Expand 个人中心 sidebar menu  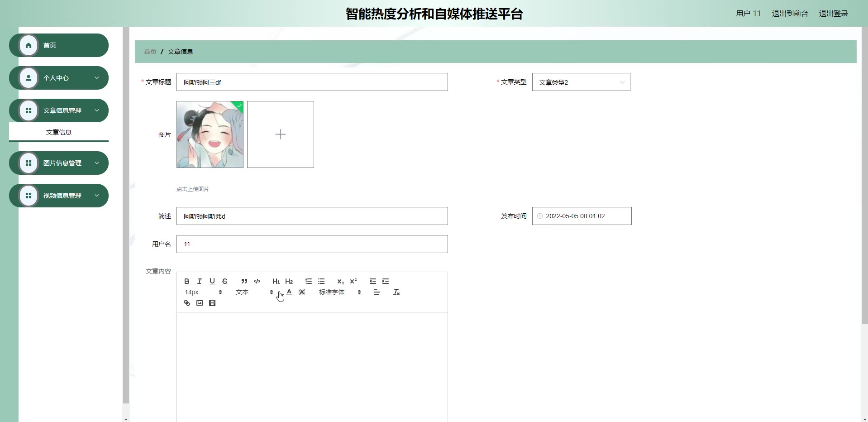point(59,78)
